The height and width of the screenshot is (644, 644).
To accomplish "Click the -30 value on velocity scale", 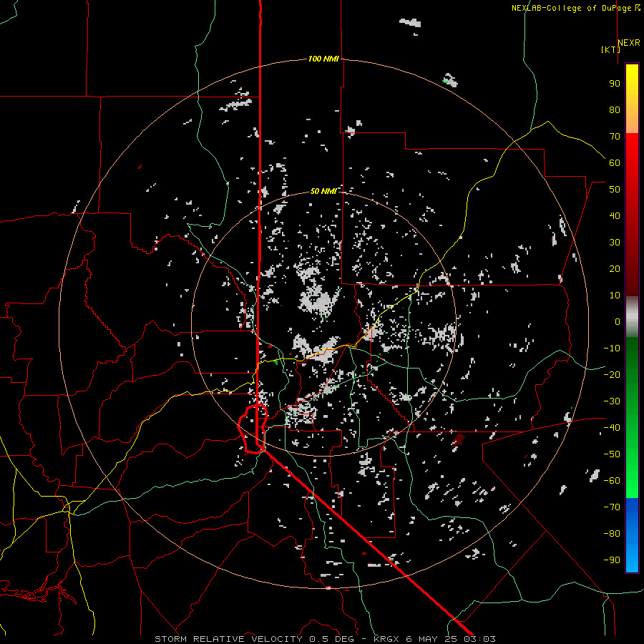I will pos(612,401).
